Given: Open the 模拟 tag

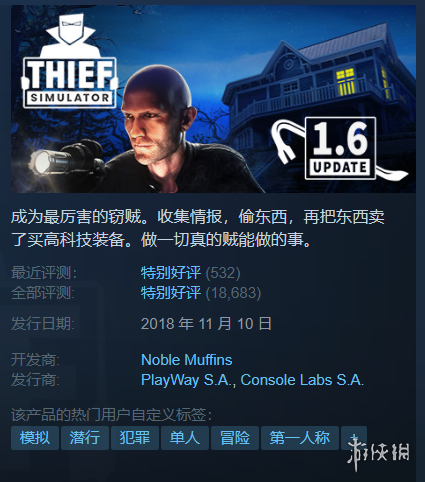Looking at the screenshot, I should pyautogui.click(x=35, y=438).
